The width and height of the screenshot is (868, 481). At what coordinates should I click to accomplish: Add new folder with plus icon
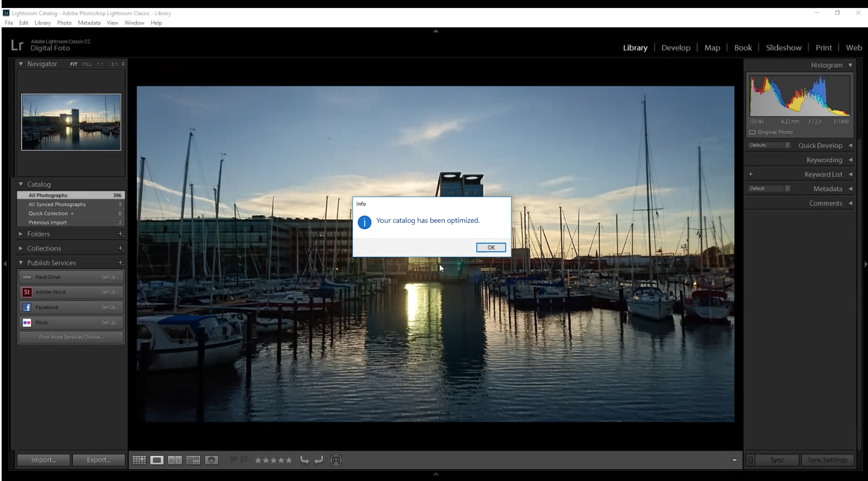121,234
